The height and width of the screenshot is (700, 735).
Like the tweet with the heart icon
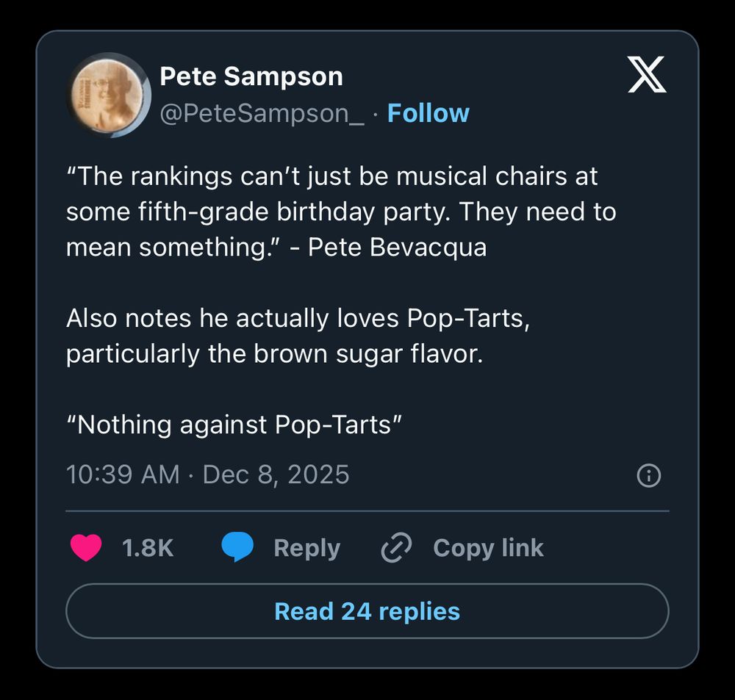pos(86,548)
